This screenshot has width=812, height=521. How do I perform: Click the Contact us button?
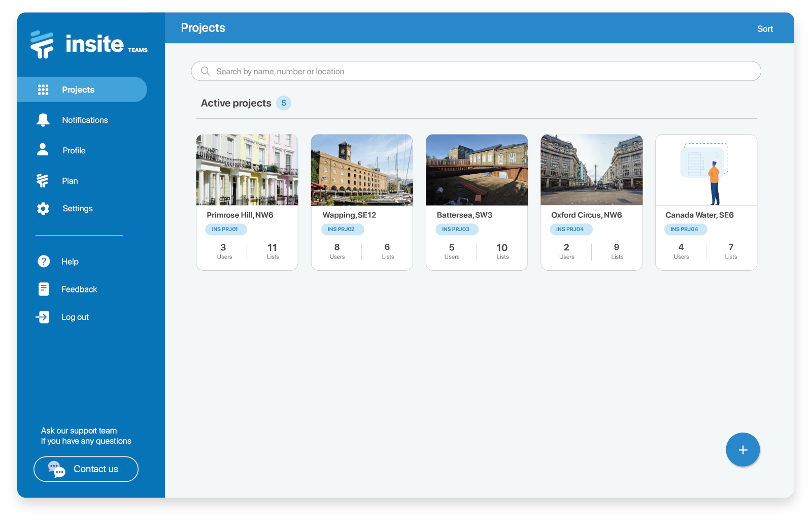pyautogui.click(x=86, y=469)
